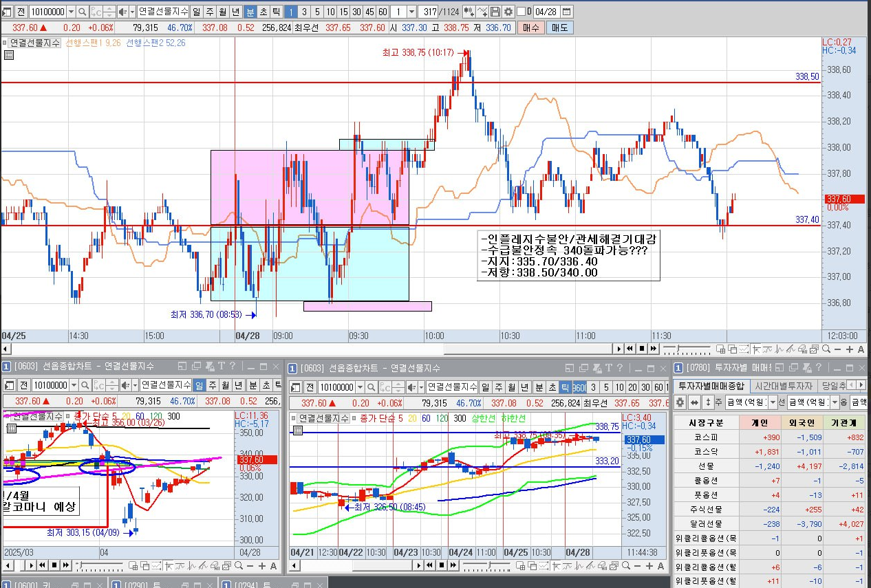Click the search magnifier icon in main chart toolbar
The height and width of the screenshot is (588, 871).
pyautogui.click(x=83, y=12)
